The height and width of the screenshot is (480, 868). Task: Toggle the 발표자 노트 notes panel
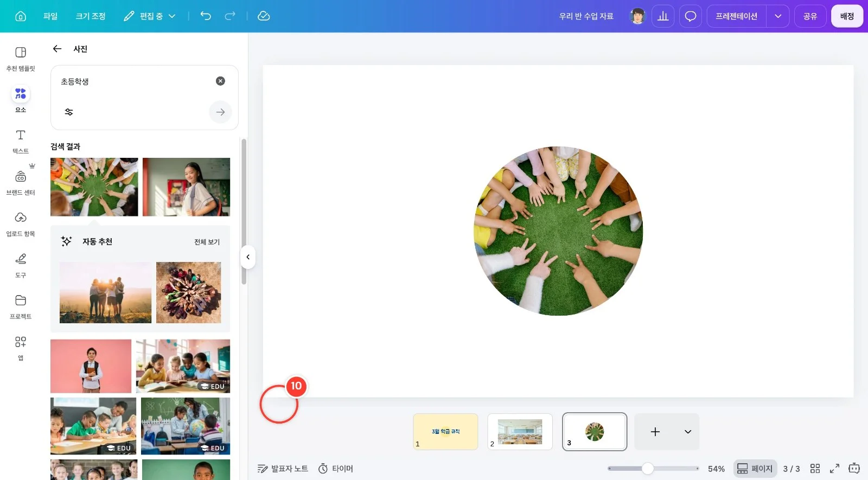[283, 469]
